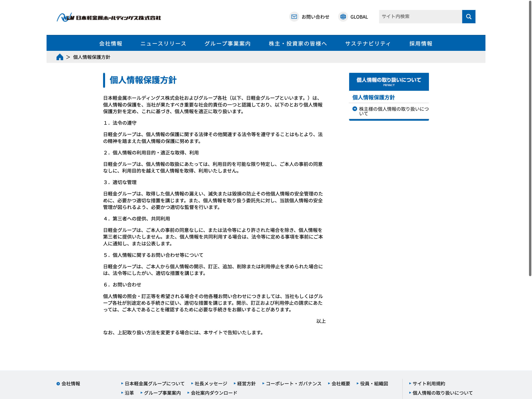
Task: Expand the サステナビリティ navigation menu
Action: pos(368,44)
